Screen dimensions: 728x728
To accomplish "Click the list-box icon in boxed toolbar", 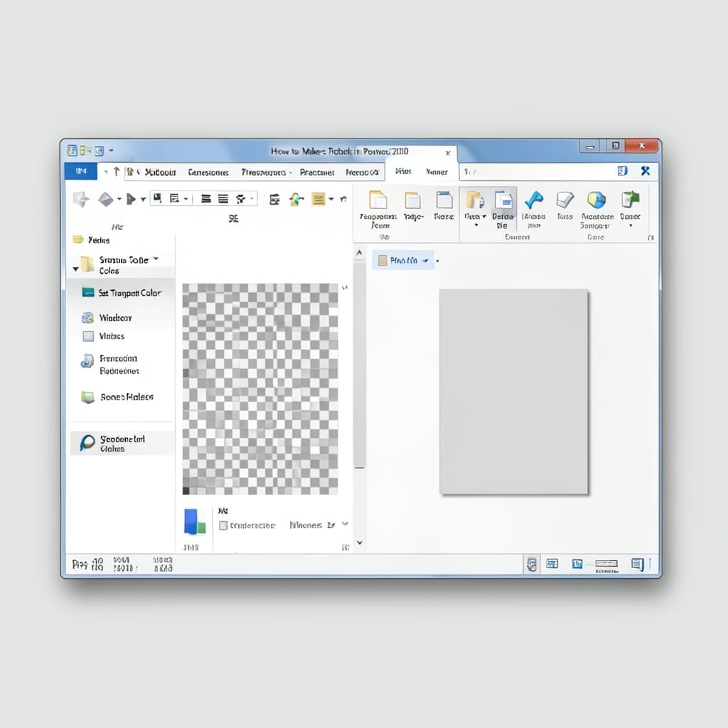I will click(175, 199).
